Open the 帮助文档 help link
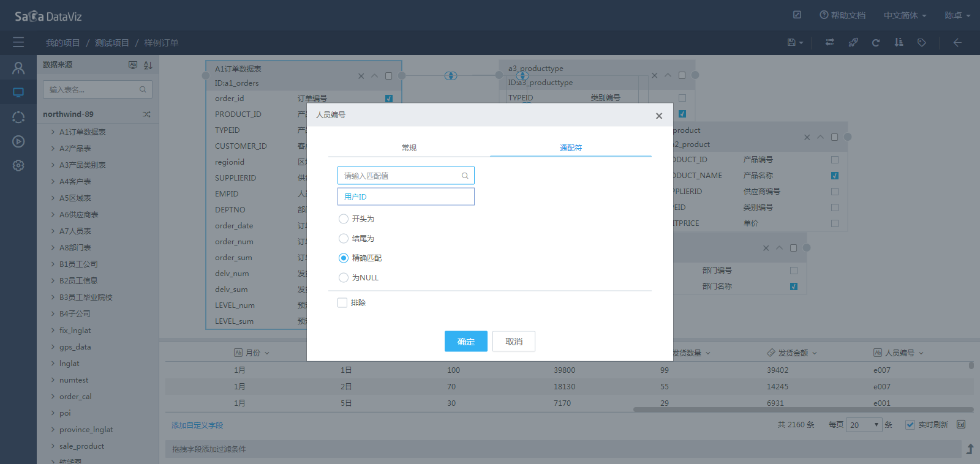Screen dimensions: 980x464 (x=843, y=15)
